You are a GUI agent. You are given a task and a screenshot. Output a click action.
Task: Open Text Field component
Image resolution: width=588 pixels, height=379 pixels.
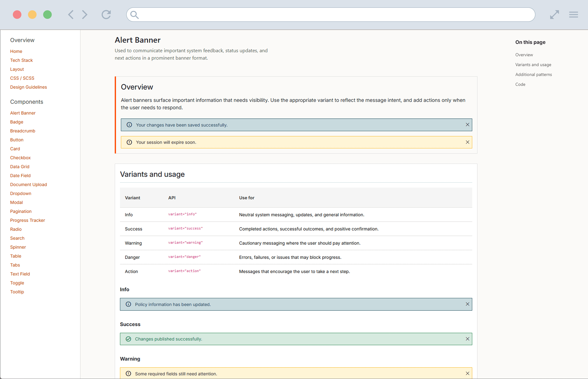(20, 274)
